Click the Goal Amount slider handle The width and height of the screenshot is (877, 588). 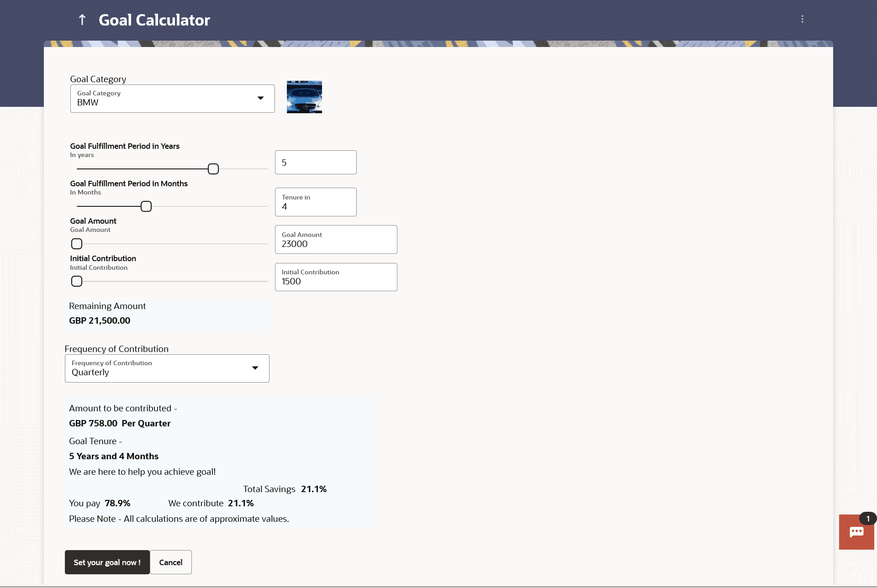tap(77, 244)
